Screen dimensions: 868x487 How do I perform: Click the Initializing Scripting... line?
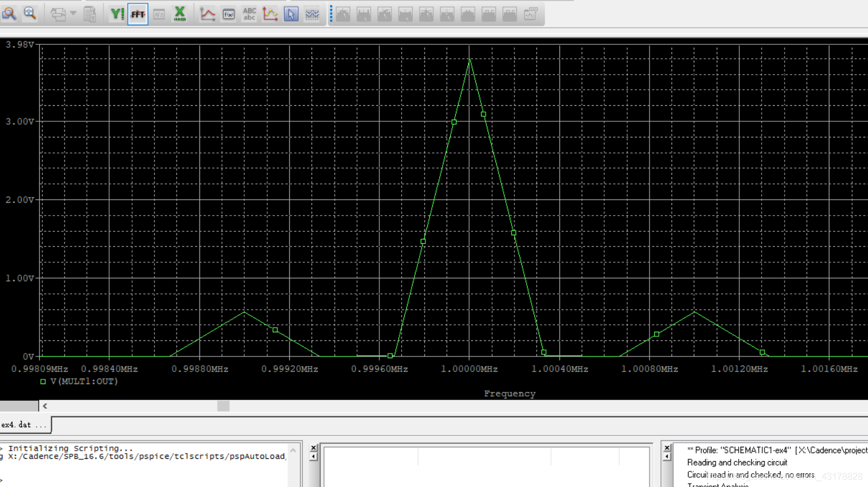point(70,448)
